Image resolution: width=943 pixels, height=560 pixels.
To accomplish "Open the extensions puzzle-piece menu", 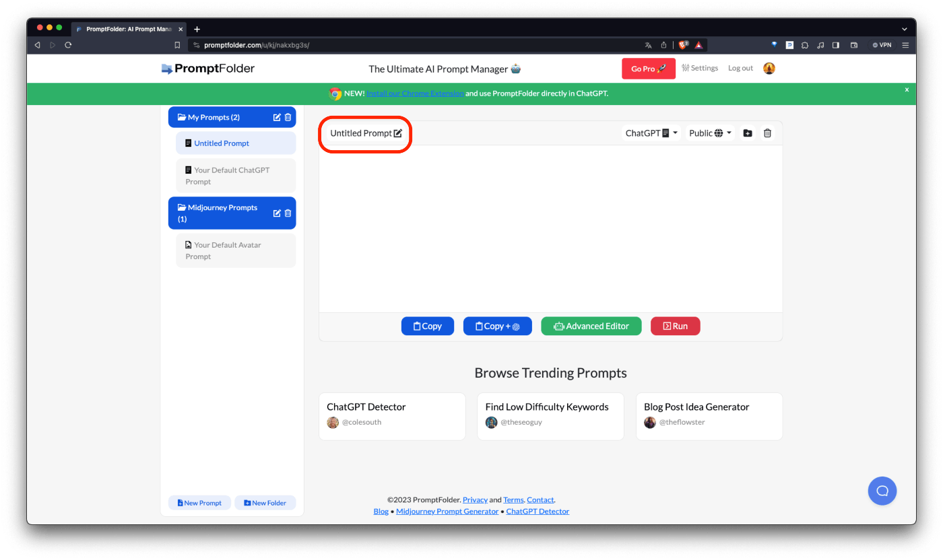I will pyautogui.click(x=805, y=45).
